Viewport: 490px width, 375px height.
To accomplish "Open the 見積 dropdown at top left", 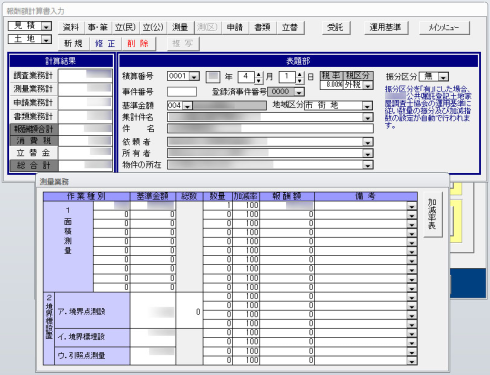I will [x=46, y=26].
